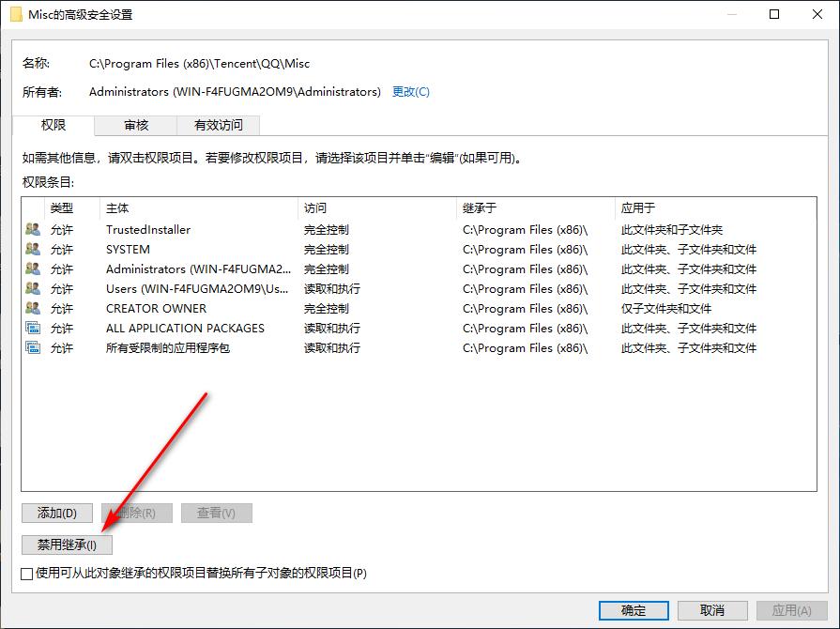The width and height of the screenshot is (840, 629).
Task: Select the 权限 tab
Action: point(53,124)
